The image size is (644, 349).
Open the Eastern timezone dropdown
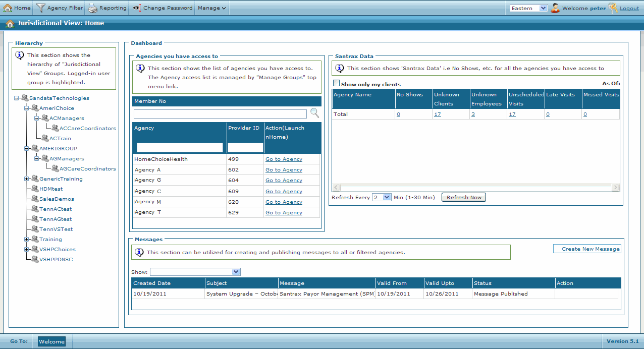pos(528,8)
